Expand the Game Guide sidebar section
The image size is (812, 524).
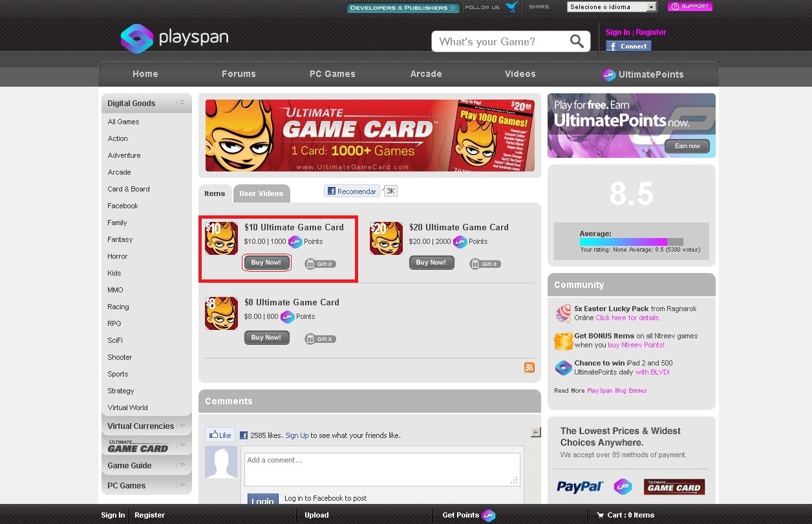[x=182, y=465]
